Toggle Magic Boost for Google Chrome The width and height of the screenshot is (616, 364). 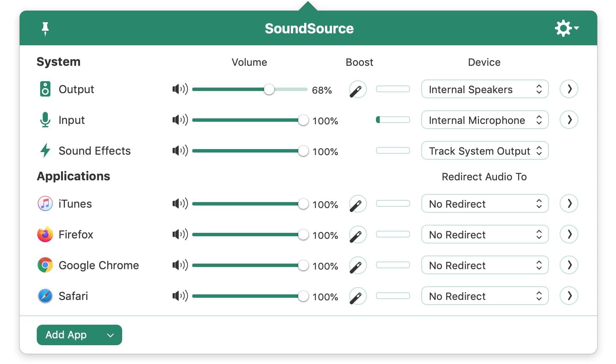click(x=358, y=265)
